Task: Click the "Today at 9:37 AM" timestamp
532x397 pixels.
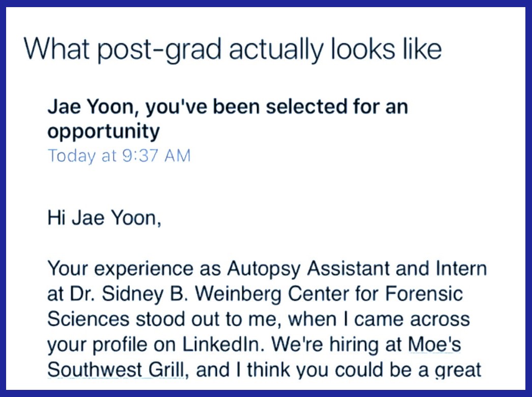Action: [x=119, y=155]
